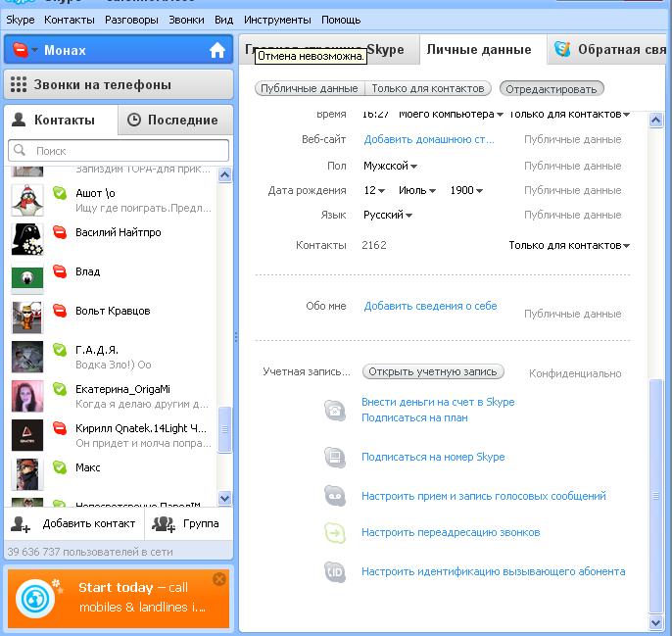
Task: Click the home icon next to Монах
Action: [x=217, y=50]
